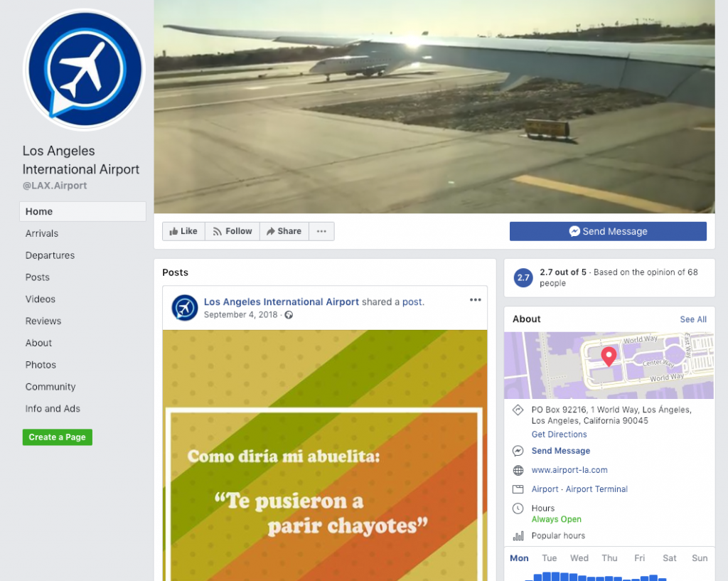This screenshot has width=728, height=581.
Task: Follow the LAX Airport page
Action: [232, 231]
